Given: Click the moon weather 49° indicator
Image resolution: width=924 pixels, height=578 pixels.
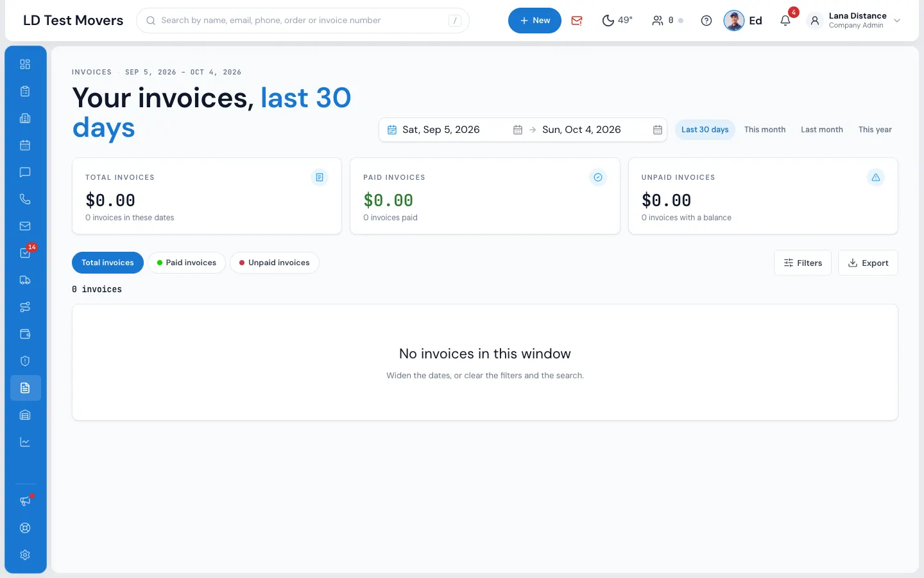Looking at the screenshot, I should (617, 21).
